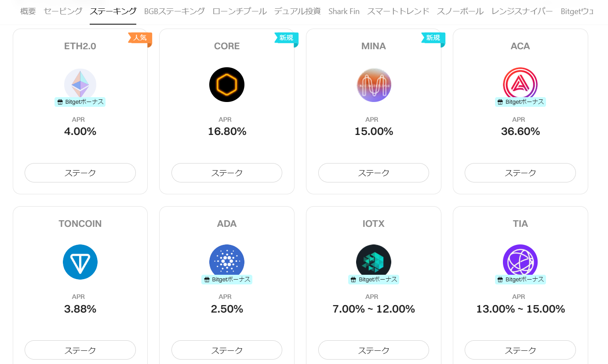
Task: Click ステーク button on the ETH2.0 card
Action: pyautogui.click(x=80, y=173)
